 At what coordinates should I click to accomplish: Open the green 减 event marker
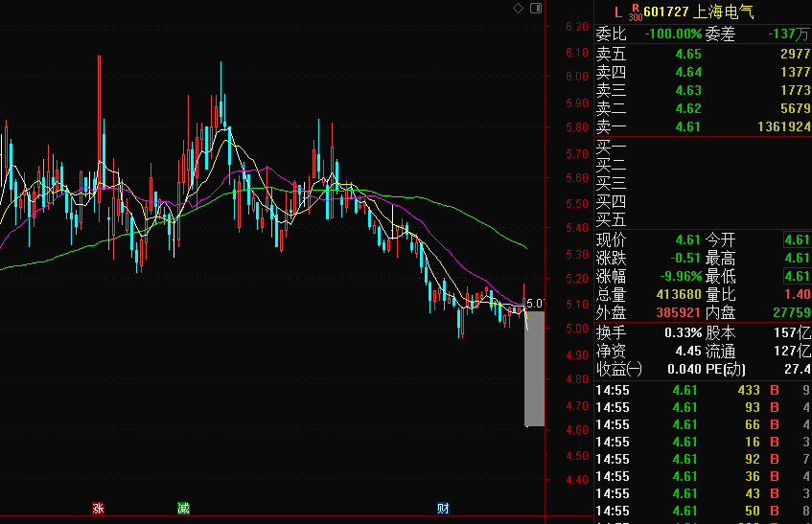pyautogui.click(x=183, y=508)
